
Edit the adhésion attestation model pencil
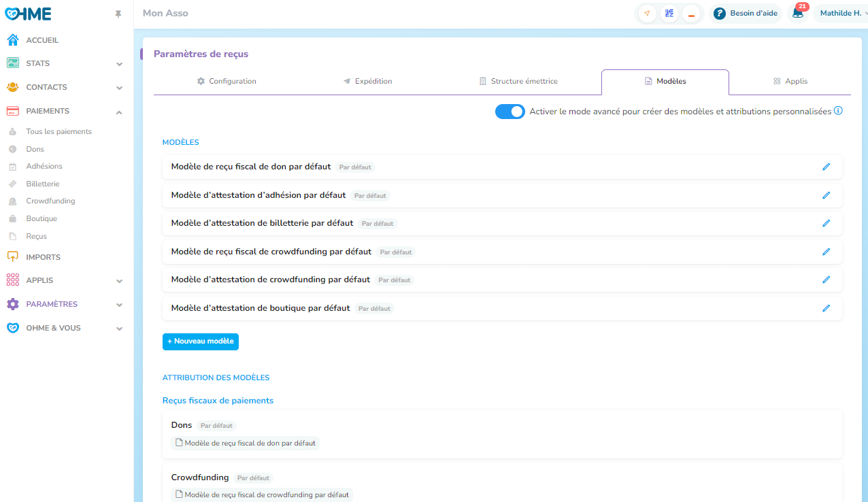tap(826, 195)
